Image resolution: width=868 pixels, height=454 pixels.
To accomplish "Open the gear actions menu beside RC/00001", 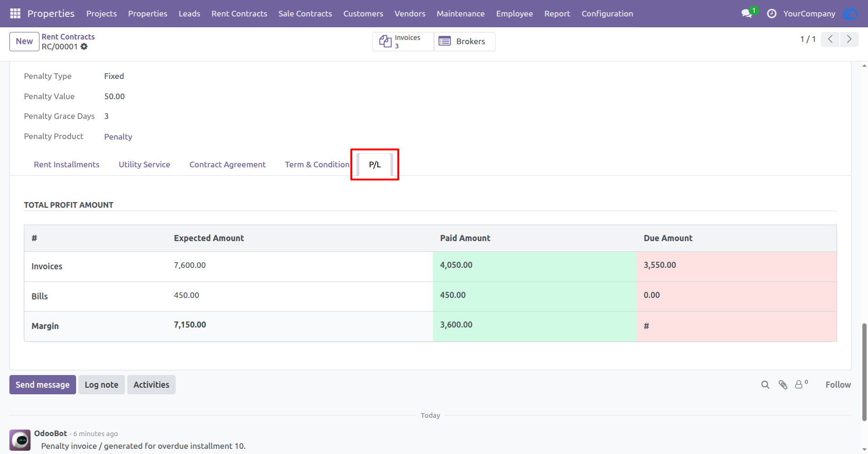I will (x=84, y=47).
